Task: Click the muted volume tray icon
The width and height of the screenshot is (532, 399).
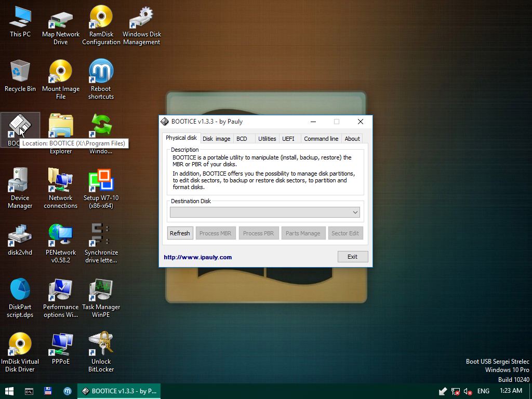Action: tap(468, 392)
